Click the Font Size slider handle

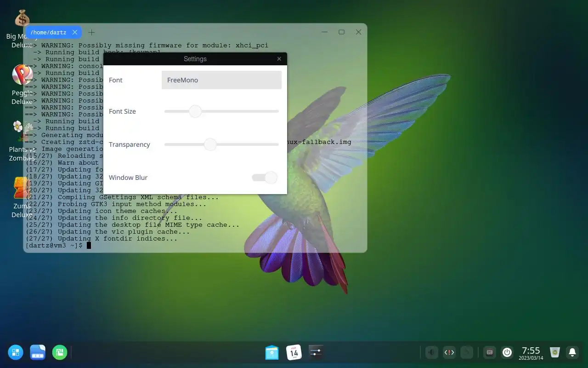(195, 111)
